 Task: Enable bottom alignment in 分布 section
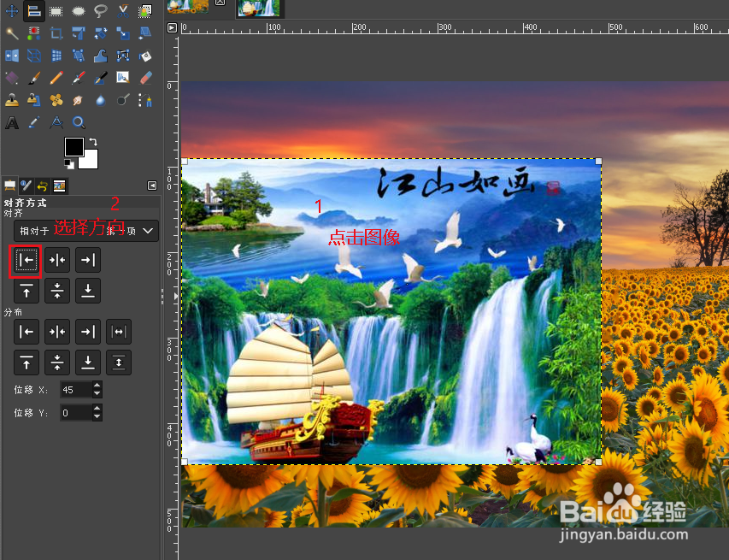coord(88,363)
